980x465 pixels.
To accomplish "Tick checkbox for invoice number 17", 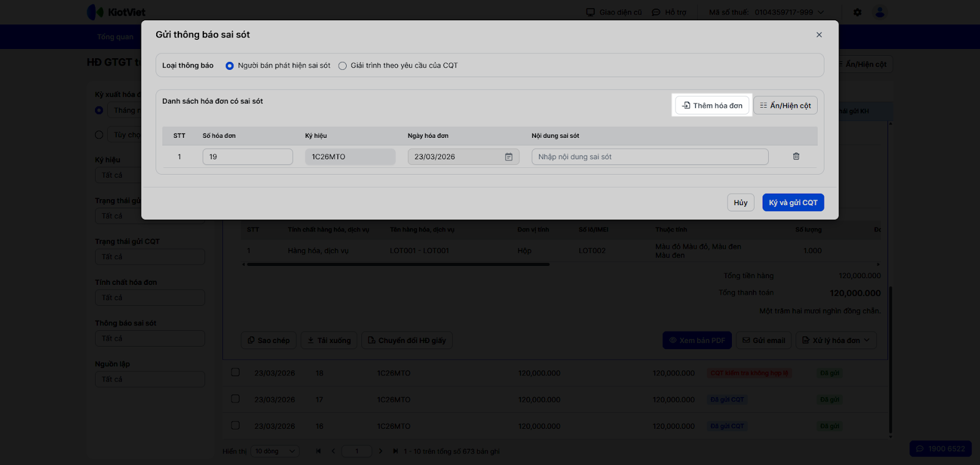I will (x=235, y=399).
